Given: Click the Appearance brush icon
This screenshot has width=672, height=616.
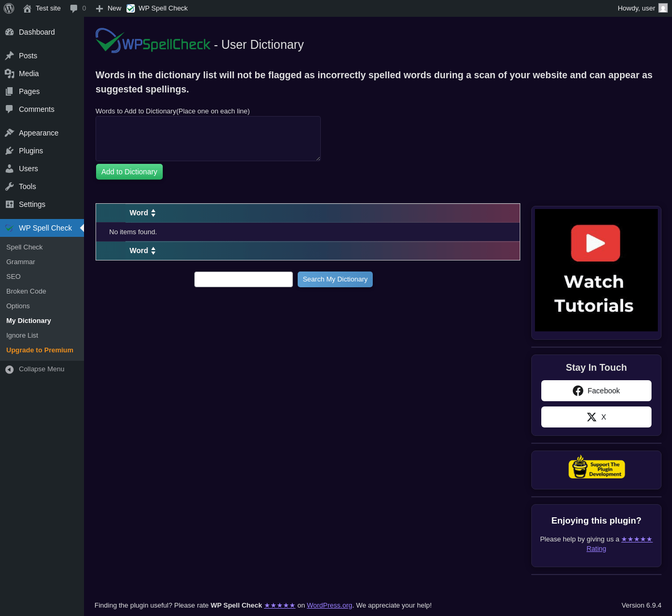Looking at the screenshot, I should pos(9,133).
